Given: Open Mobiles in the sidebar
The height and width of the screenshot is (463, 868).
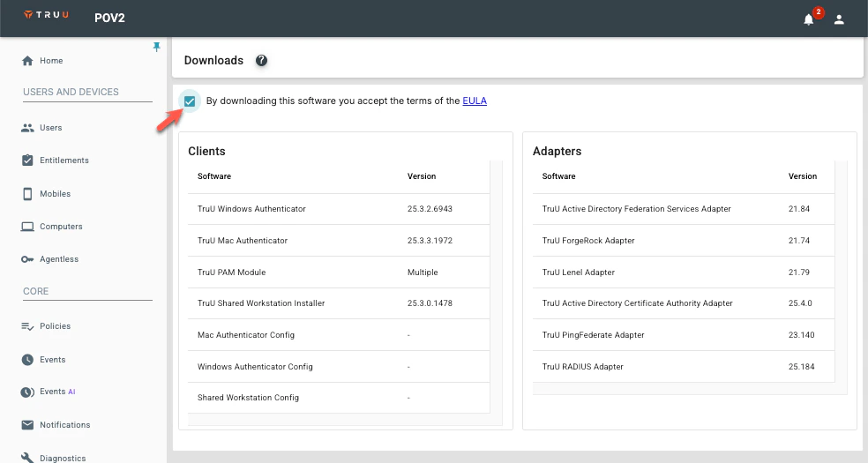Looking at the screenshot, I should pyautogui.click(x=56, y=194).
